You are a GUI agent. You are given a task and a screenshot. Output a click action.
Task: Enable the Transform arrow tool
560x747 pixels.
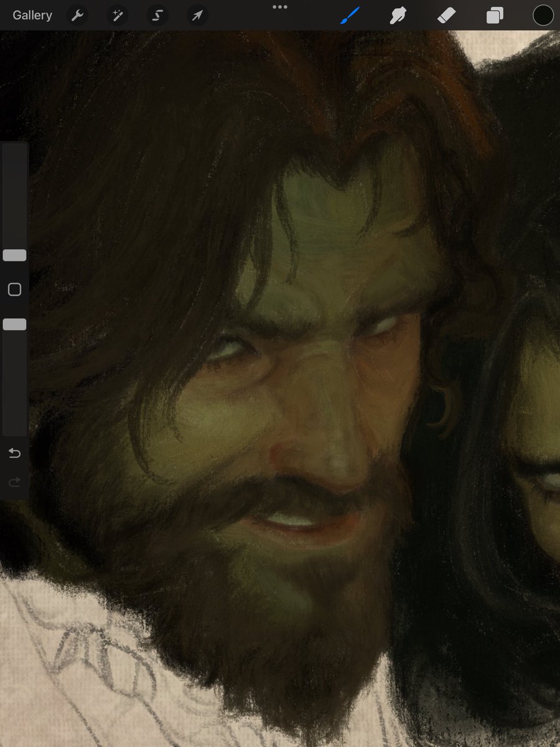(x=197, y=15)
